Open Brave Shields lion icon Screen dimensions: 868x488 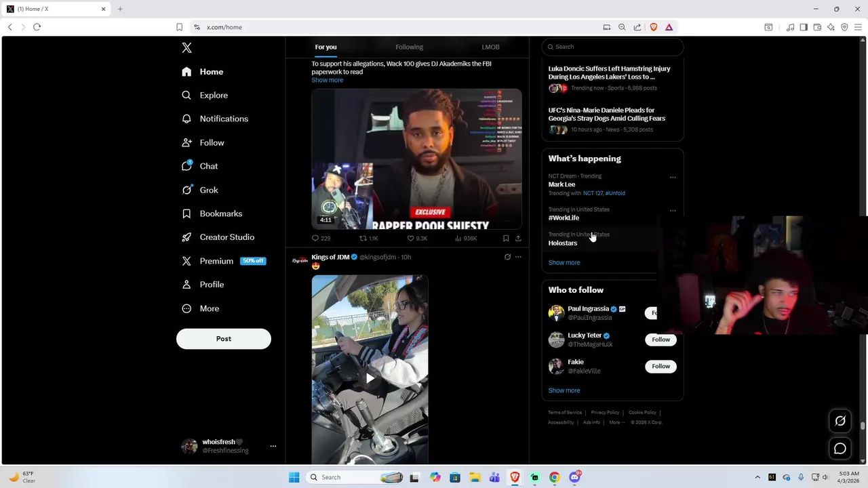pos(654,27)
